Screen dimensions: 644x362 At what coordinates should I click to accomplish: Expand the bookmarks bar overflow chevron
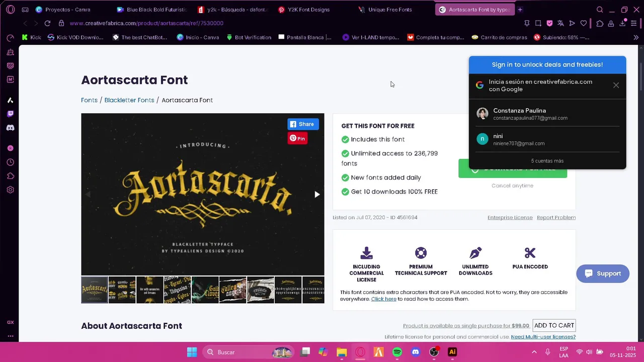click(x=636, y=37)
